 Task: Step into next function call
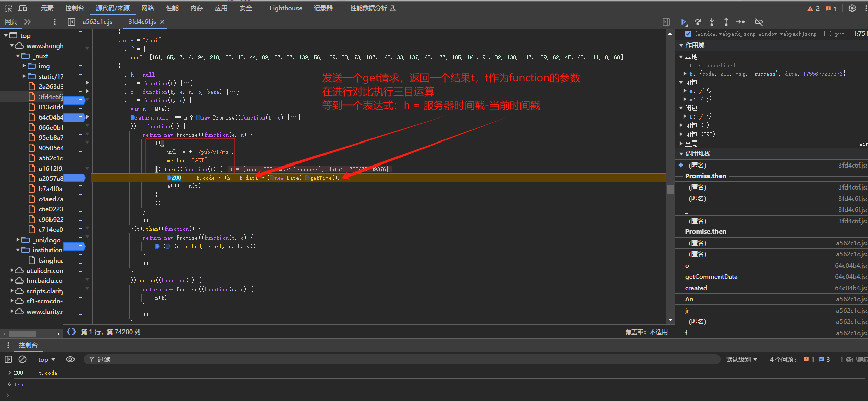[x=712, y=22]
